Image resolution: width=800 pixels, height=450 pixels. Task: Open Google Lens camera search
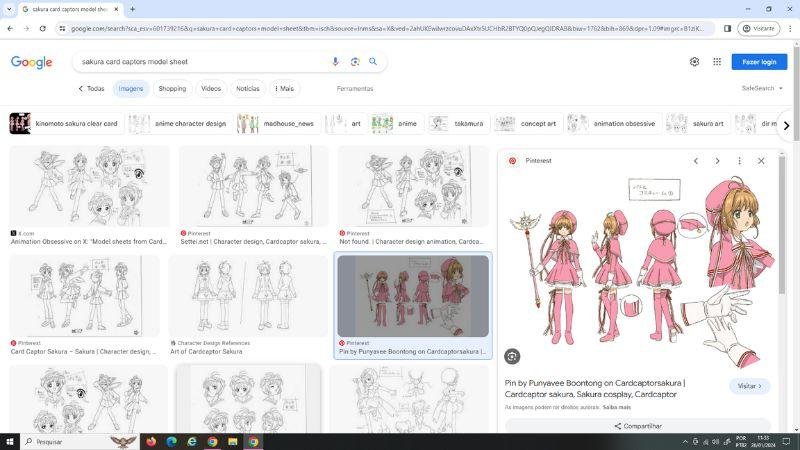355,62
